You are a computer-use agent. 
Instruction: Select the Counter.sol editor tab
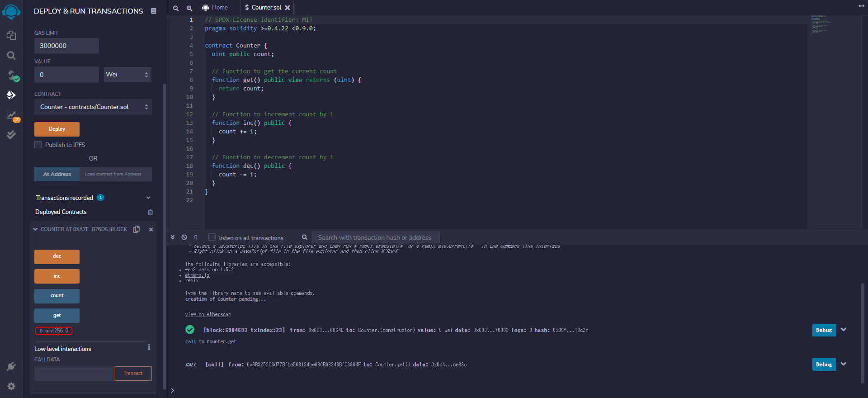pos(266,8)
